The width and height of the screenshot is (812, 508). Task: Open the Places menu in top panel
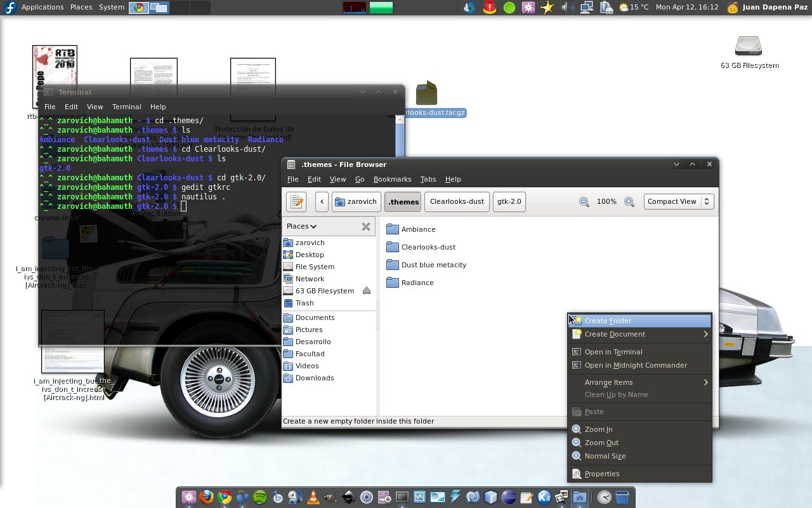pos(81,7)
